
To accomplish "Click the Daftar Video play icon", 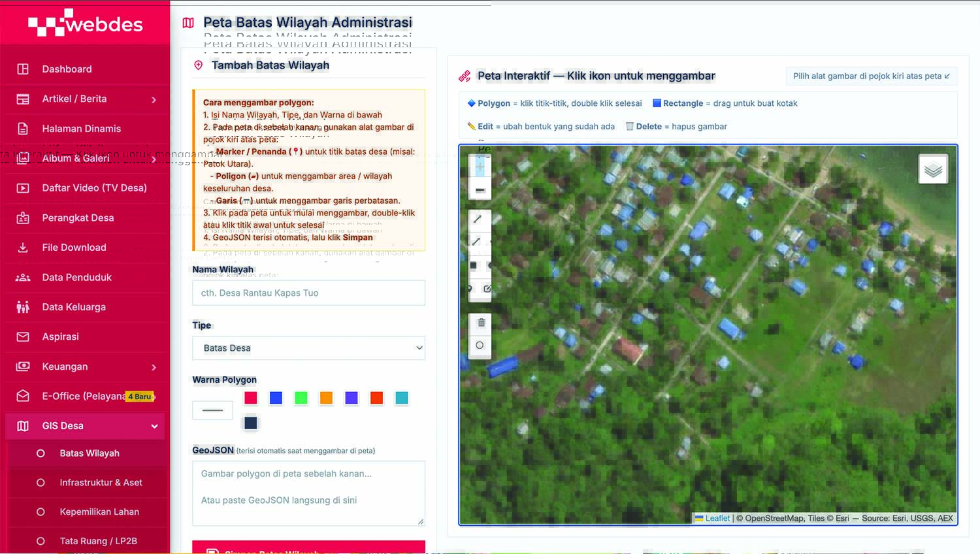I will point(23,188).
